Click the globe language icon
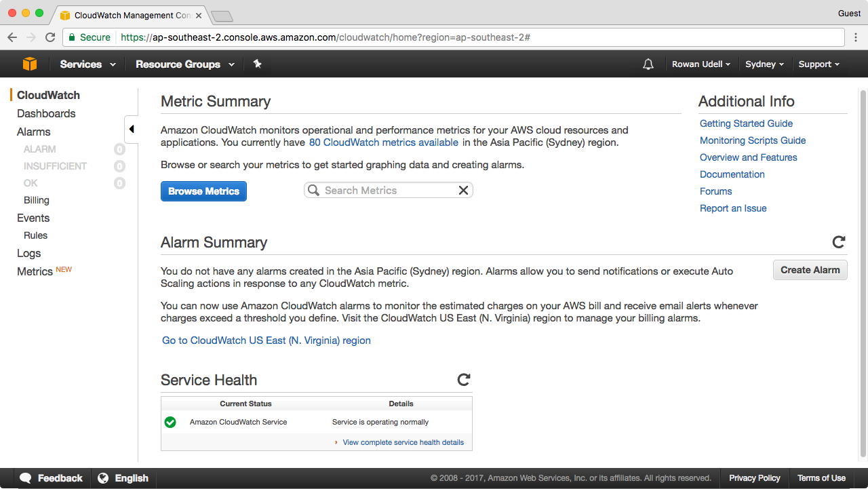The height and width of the screenshot is (489, 868). tap(103, 478)
